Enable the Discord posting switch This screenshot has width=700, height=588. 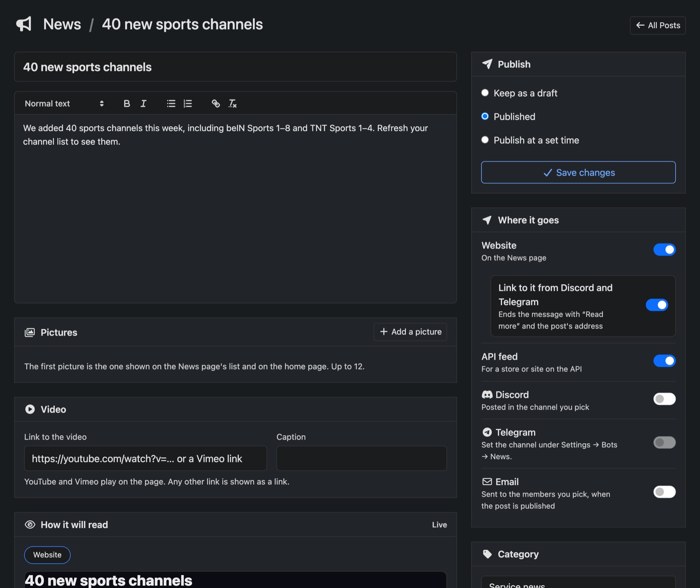pyautogui.click(x=664, y=399)
